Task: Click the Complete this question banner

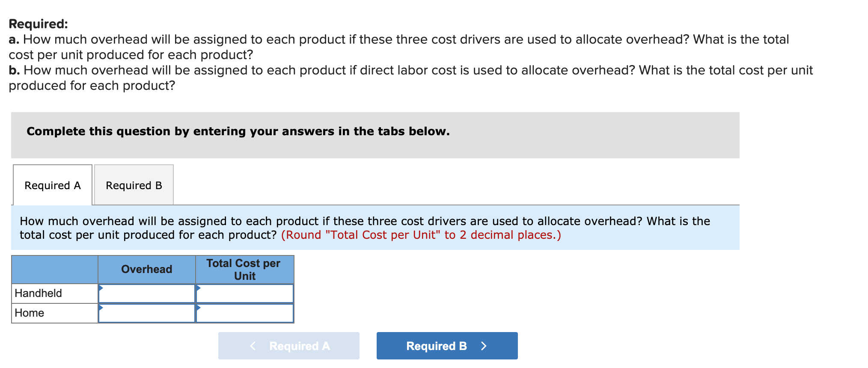Action: [x=238, y=131]
